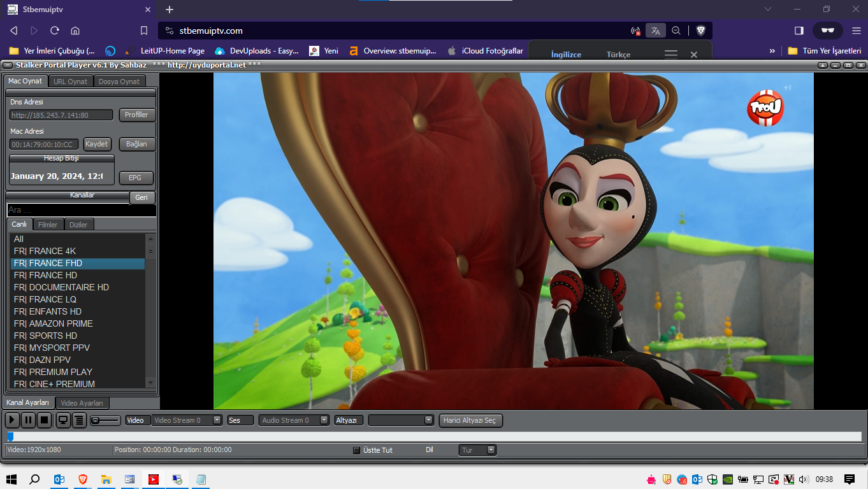
Task: Click the Harici Altyazı Seç button
Action: pyautogui.click(x=471, y=420)
